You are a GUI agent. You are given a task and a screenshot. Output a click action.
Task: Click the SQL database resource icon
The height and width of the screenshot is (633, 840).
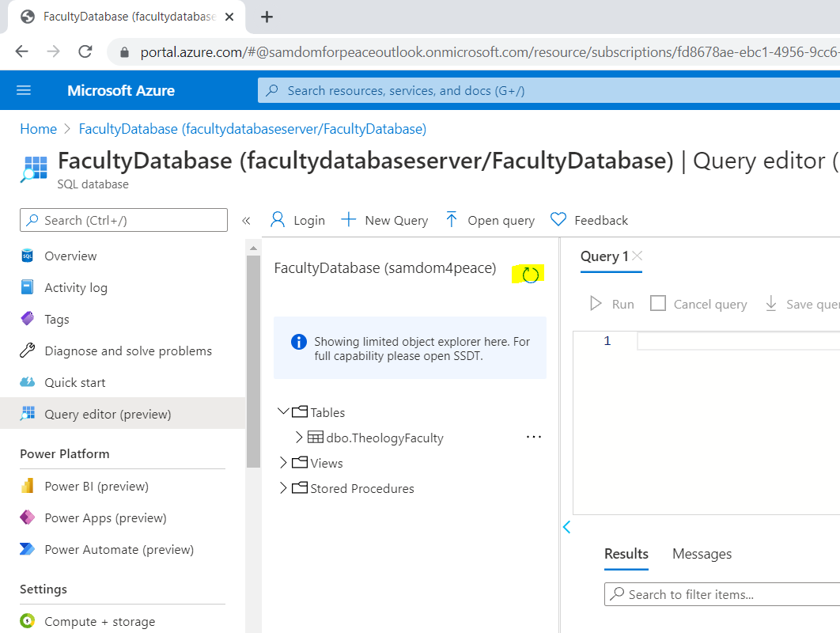click(x=34, y=169)
